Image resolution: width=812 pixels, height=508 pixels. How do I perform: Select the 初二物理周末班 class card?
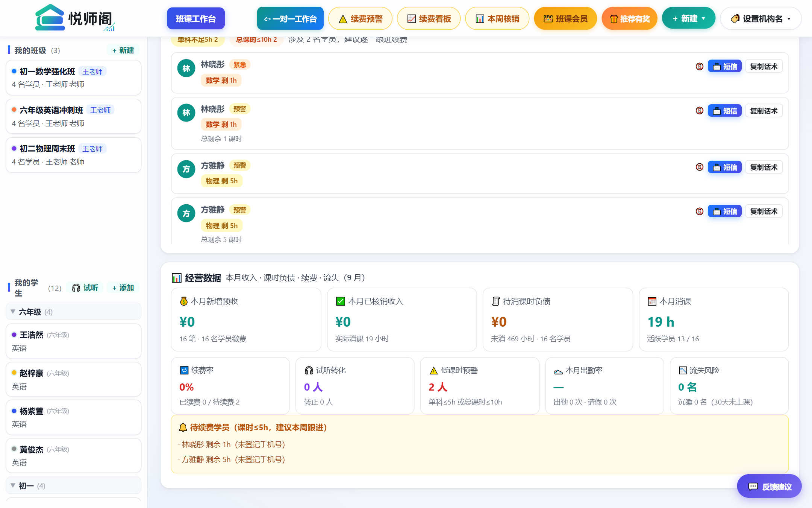[x=74, y=155]
